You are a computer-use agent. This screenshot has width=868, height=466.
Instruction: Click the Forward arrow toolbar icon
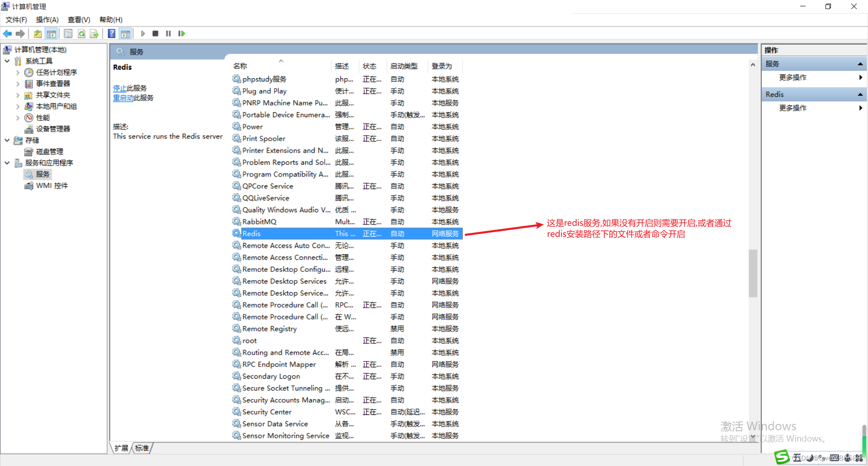20,33
